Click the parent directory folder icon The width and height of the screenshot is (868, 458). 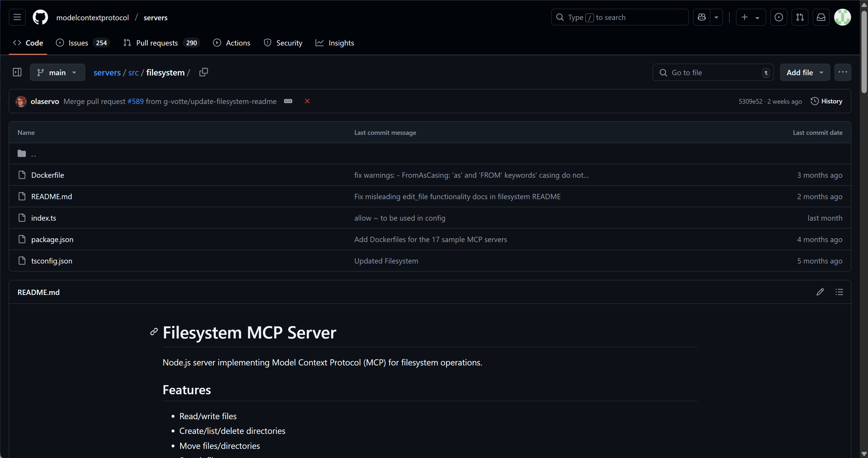pyautogui.click(x=22, y=153)
